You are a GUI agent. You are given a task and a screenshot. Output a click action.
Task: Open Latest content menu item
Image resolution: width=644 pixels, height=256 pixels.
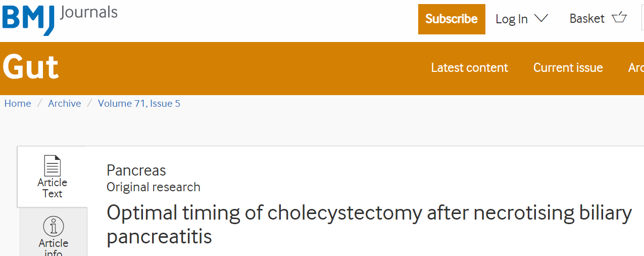469,68
